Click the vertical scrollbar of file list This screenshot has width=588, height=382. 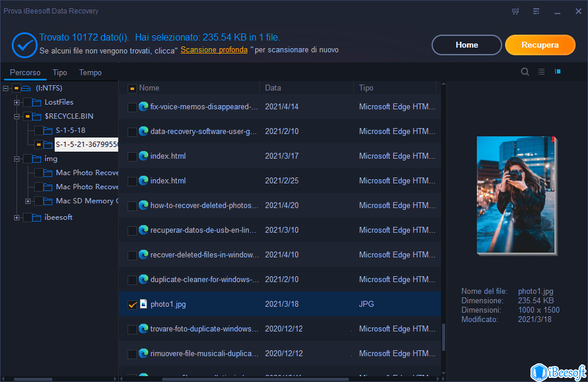pyautogui.click(x=444, y=337)
